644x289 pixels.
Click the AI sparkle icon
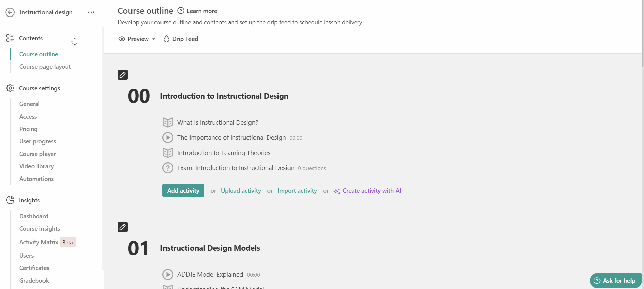[337, 191]
